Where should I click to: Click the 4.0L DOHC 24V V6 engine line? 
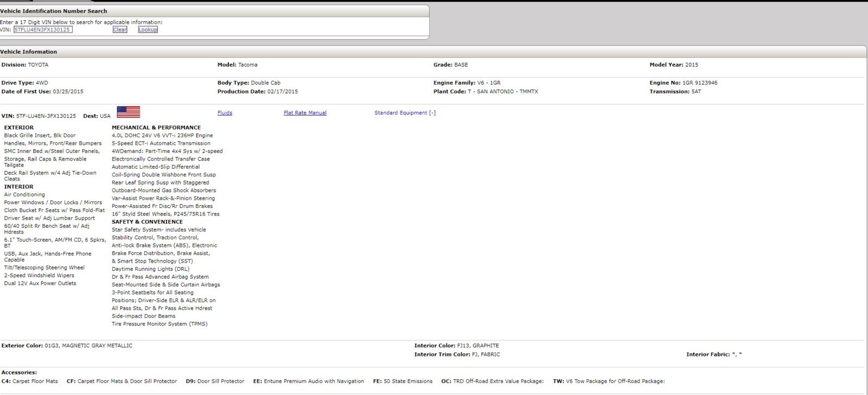click(x=162, y=136)
